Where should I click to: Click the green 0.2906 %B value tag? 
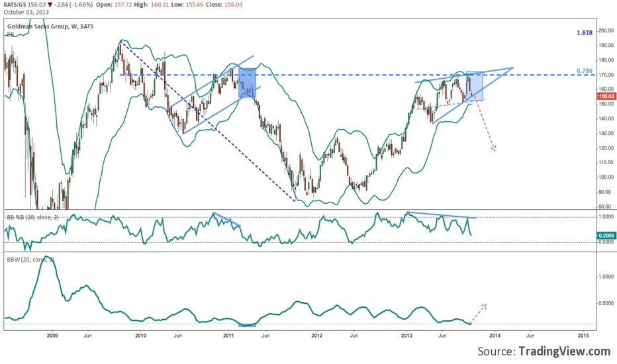pos(606,236)
